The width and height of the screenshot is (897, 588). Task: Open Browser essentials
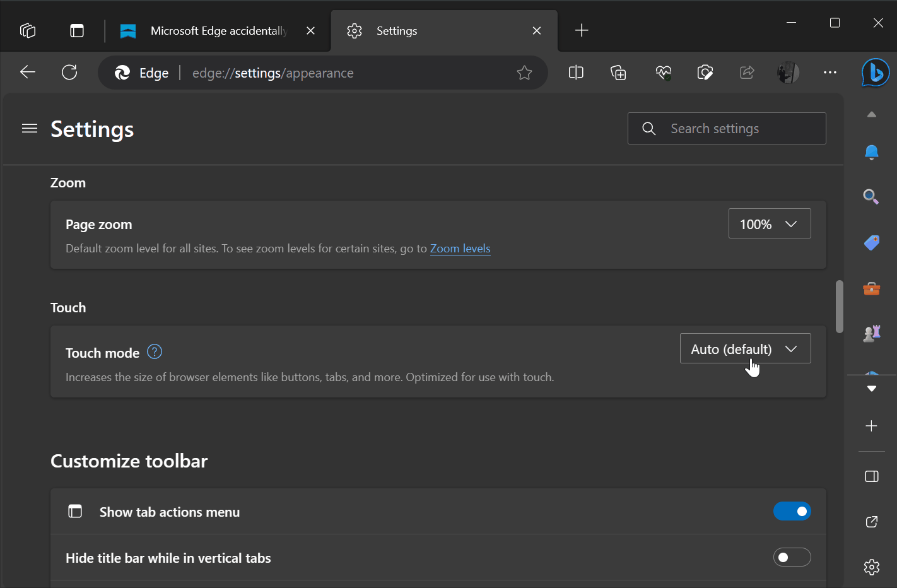[663, 73]
